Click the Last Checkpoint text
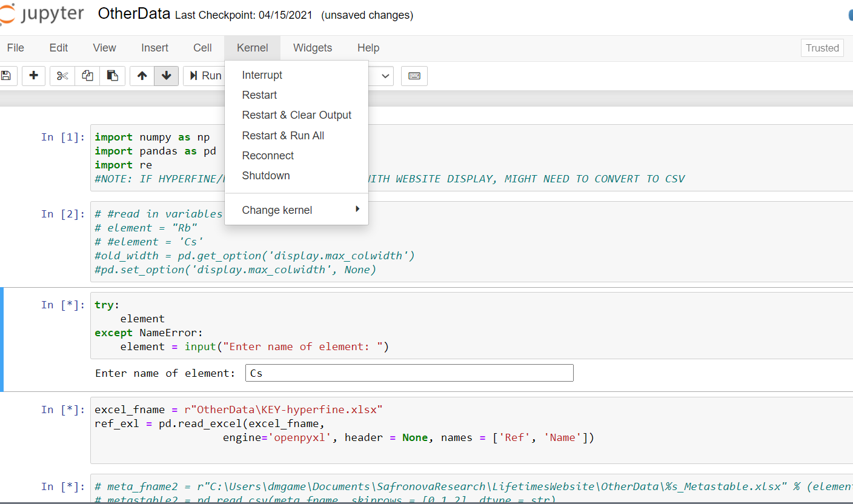Viewport: 853px width, 504px height. tap(244, 15)
